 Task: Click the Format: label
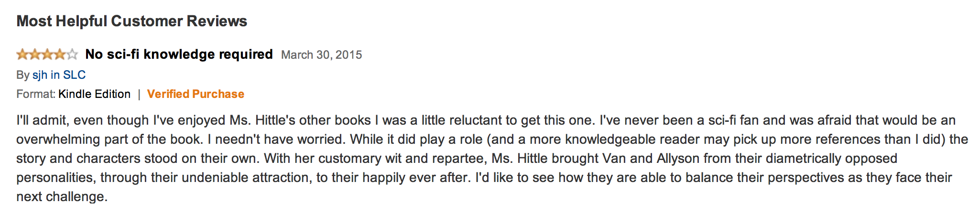[x=36, y=94]
